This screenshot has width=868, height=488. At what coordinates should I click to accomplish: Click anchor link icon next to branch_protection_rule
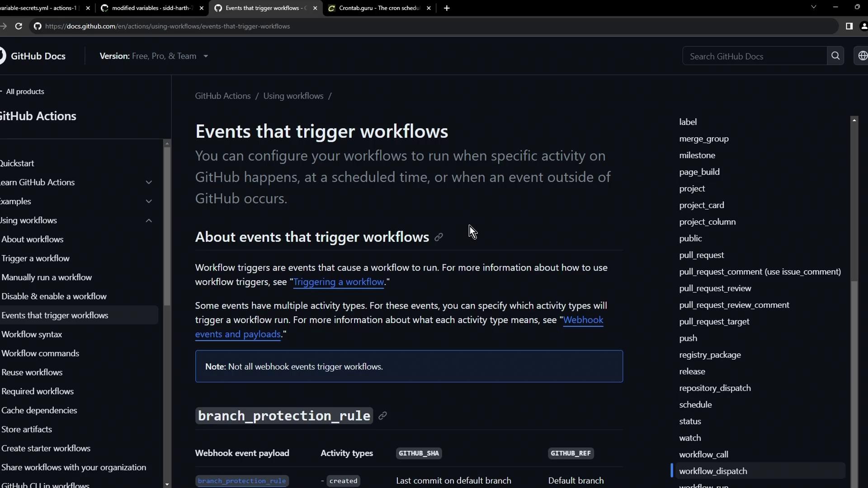coord(382,416)
